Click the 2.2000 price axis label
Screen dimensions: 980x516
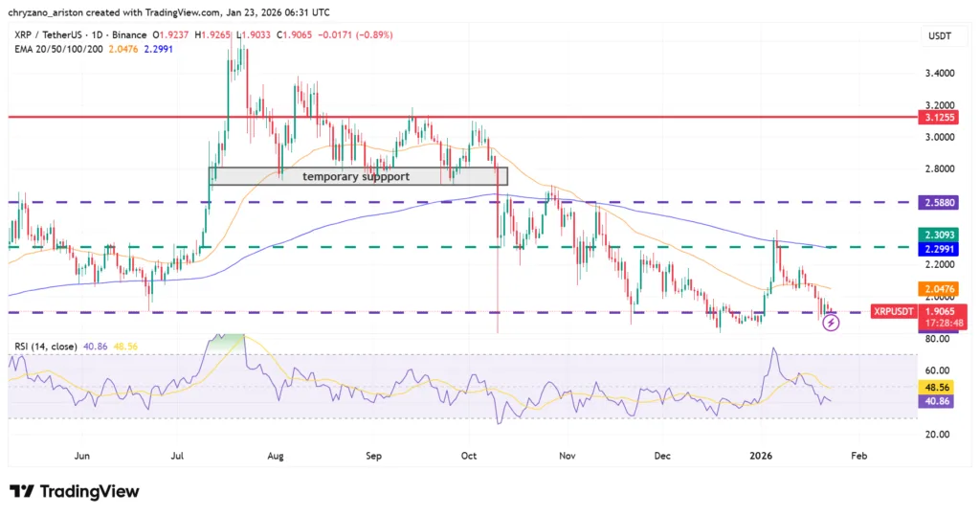pos(940,264)
